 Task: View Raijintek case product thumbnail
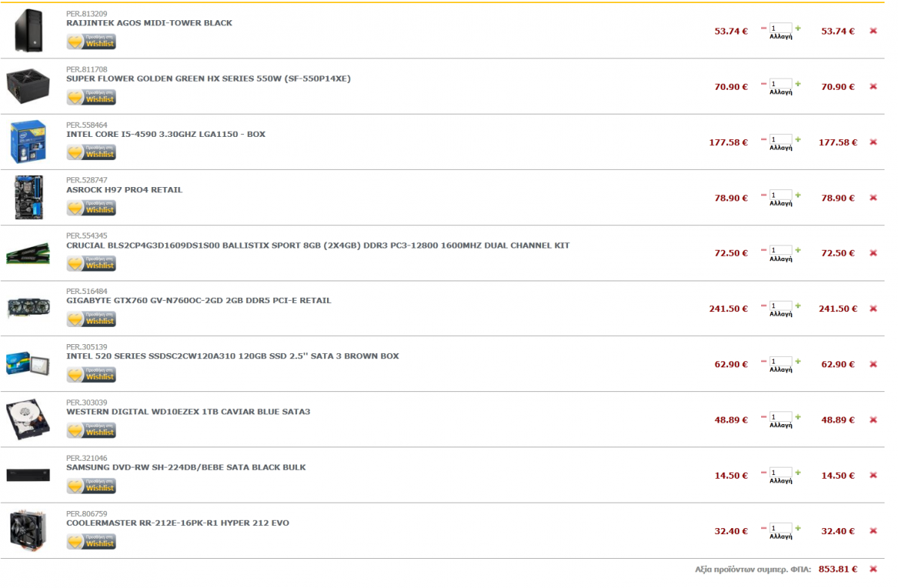coord(28,31)
